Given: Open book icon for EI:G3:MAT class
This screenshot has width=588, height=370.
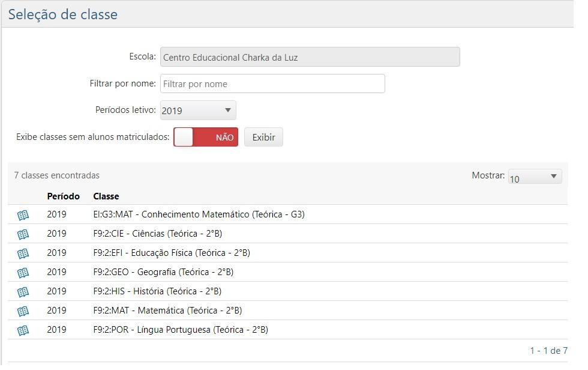Looking at the screenshot, I should pos(23,215).
